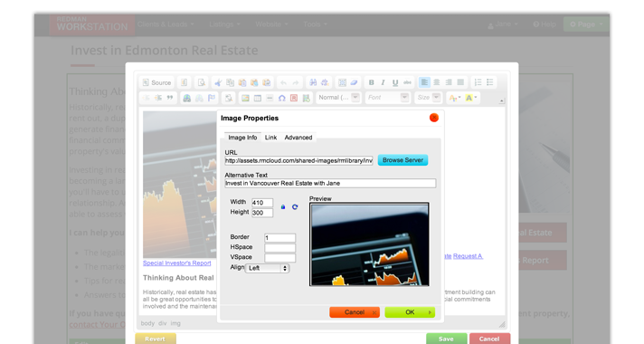
Task: Open the Jane user menu
Action: [503, 24]
